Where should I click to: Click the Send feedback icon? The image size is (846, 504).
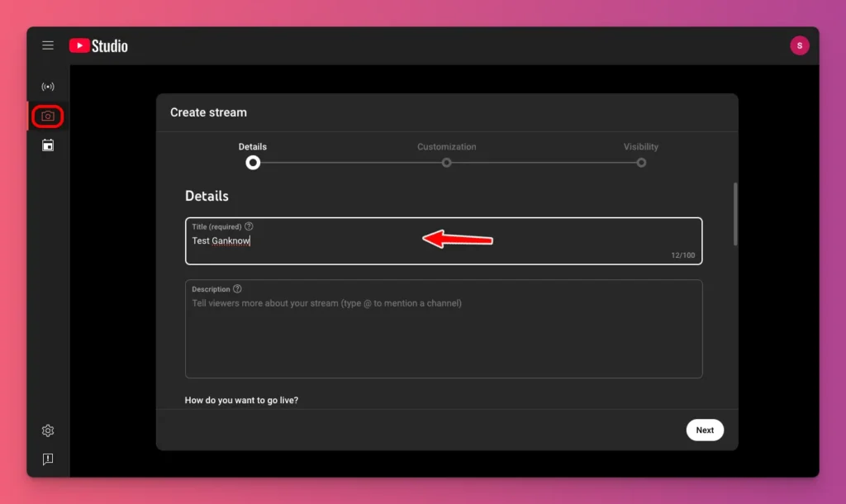47,459
